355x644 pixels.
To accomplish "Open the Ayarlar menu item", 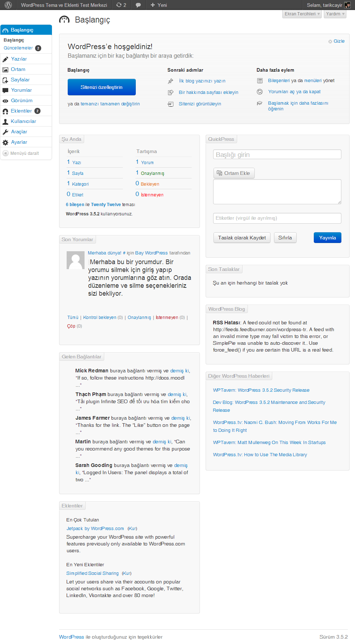I will 19,142.
